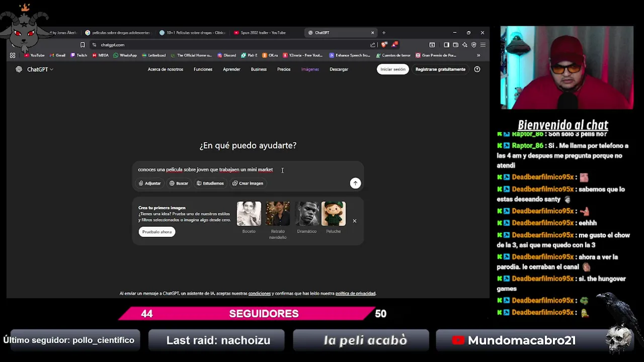Screen dimensions: 644x362
Task: Dismiss the Crea tu primera imagen card
Action: click(x=354, y=221)
